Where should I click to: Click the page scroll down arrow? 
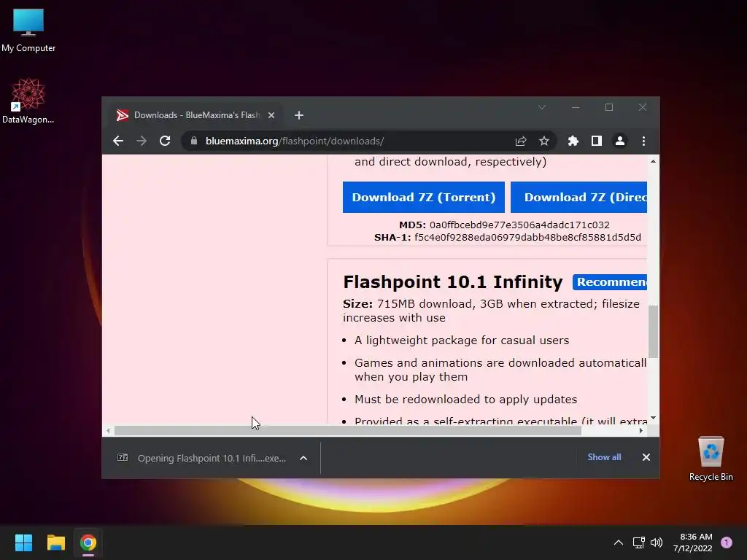point(653,418)
